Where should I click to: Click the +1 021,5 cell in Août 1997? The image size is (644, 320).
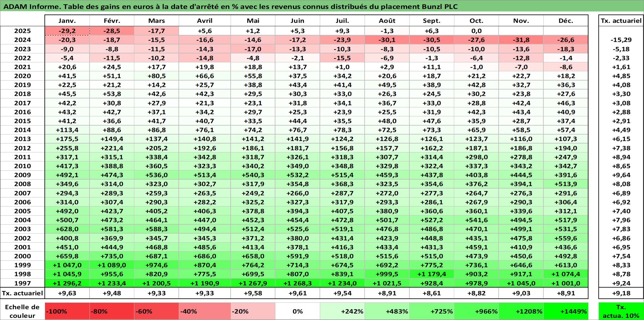click(387, 283)
